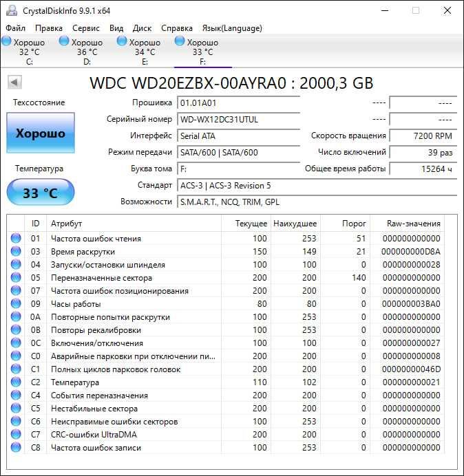
Task: Click status orb for Повторные попытки раскрутки
Action: (16, 316)
